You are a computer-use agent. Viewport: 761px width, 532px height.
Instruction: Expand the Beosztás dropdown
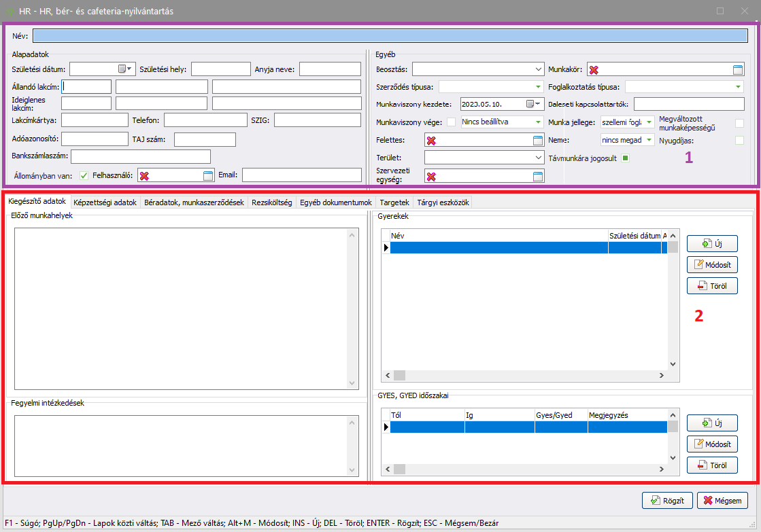tap(538, 69)
